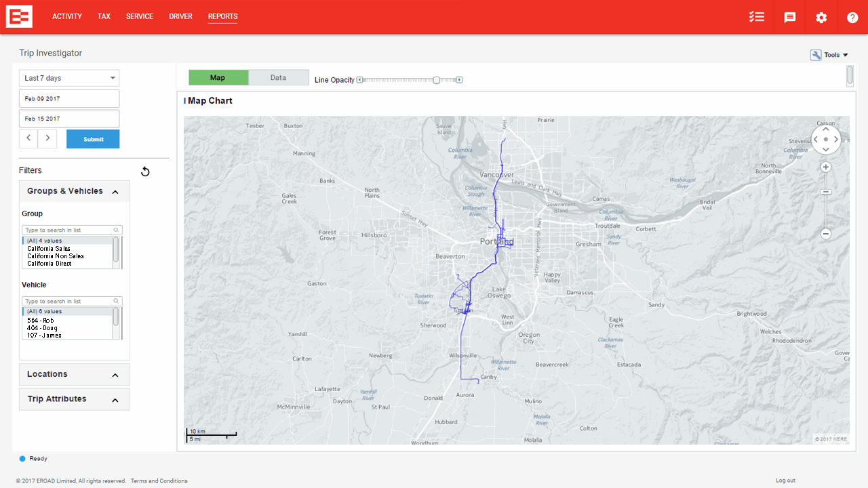Screen dimensions: 868x488
Task: Open the Tools dropdown menu
Action: point(830,55)
